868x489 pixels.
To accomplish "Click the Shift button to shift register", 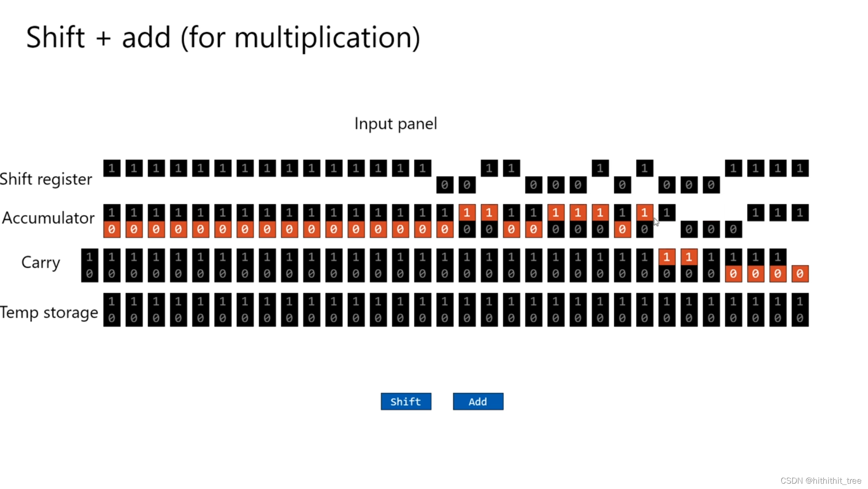I will tap(406, 402).
